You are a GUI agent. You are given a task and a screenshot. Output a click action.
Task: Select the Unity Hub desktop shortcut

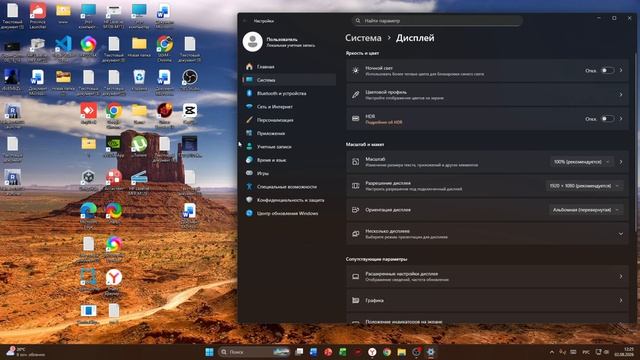pos(89,181)
